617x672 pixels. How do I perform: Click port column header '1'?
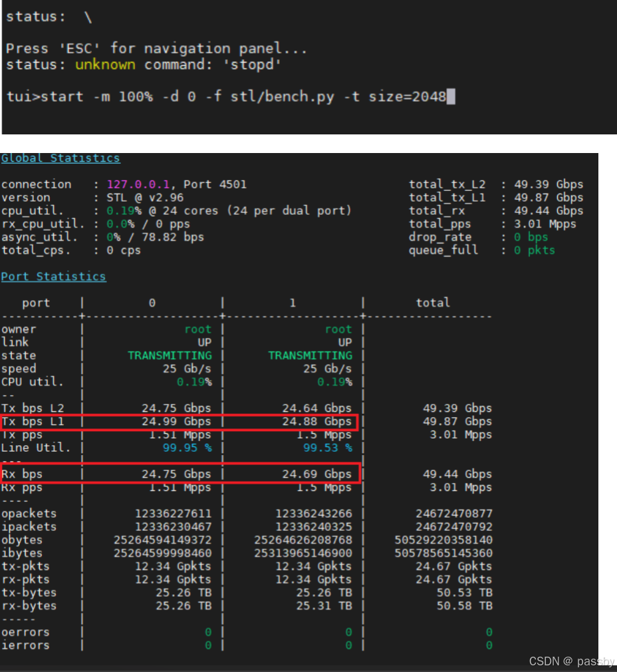[x=293, y=303]
